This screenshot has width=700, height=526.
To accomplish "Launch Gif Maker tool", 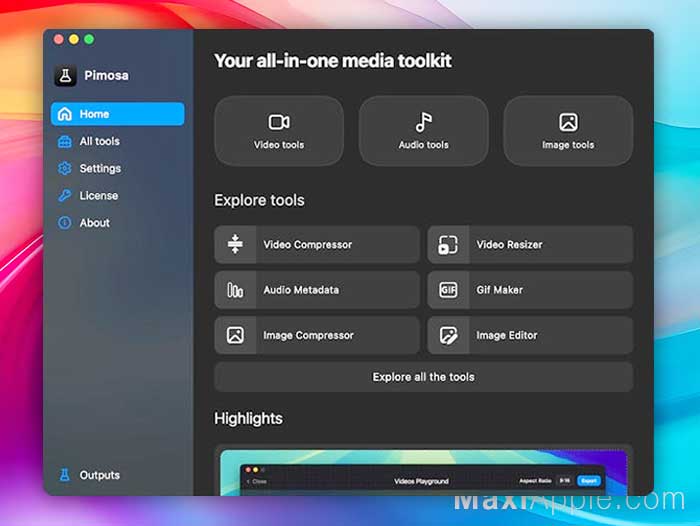I will tap(530, 290).
